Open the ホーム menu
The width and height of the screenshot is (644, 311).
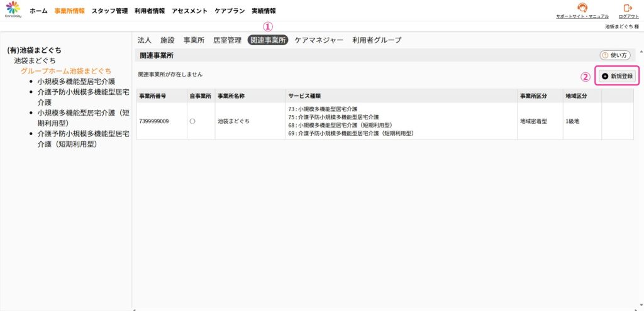click(x=38, y=11)
